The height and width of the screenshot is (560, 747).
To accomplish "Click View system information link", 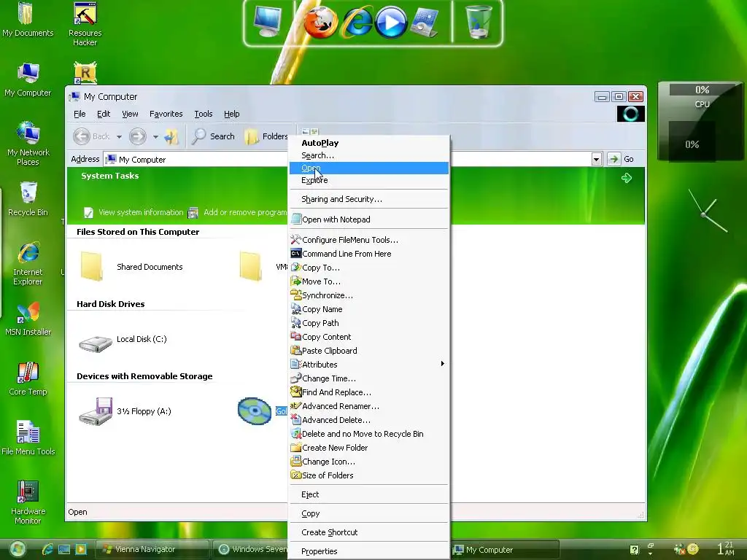I will coord(134,212).
